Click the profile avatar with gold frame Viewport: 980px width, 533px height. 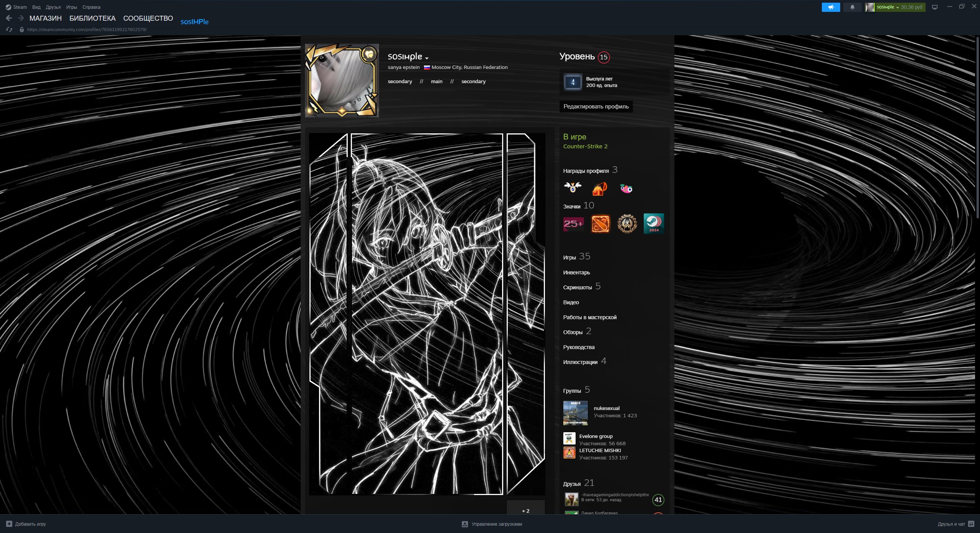[342, 80]
